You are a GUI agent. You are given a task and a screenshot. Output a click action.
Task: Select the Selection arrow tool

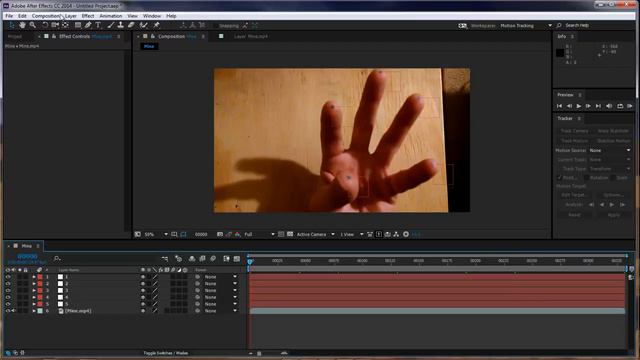(x=11, y=25)
